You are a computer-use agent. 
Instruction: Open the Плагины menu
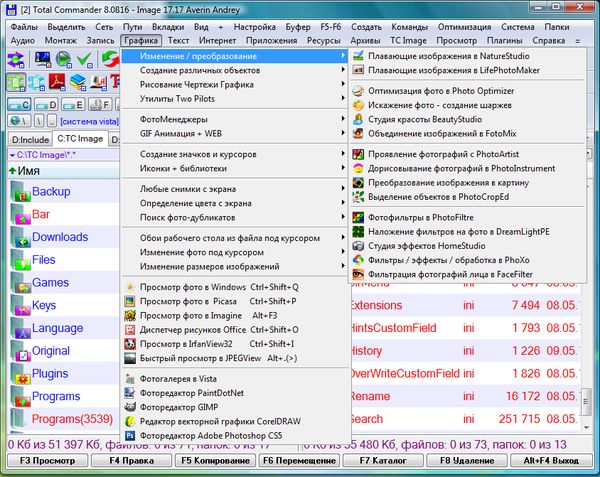pos(504,41)
